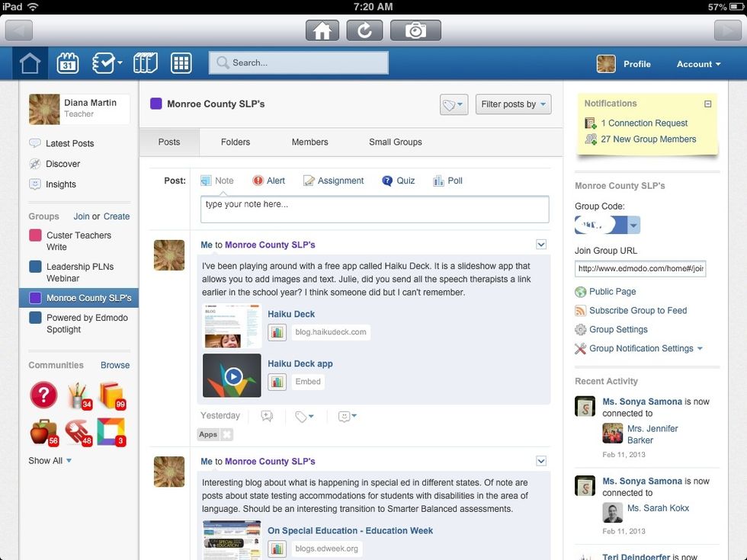747x560 pixels.
Task: Open the tag filter dropdown in group header
Action: click(454, 104)
